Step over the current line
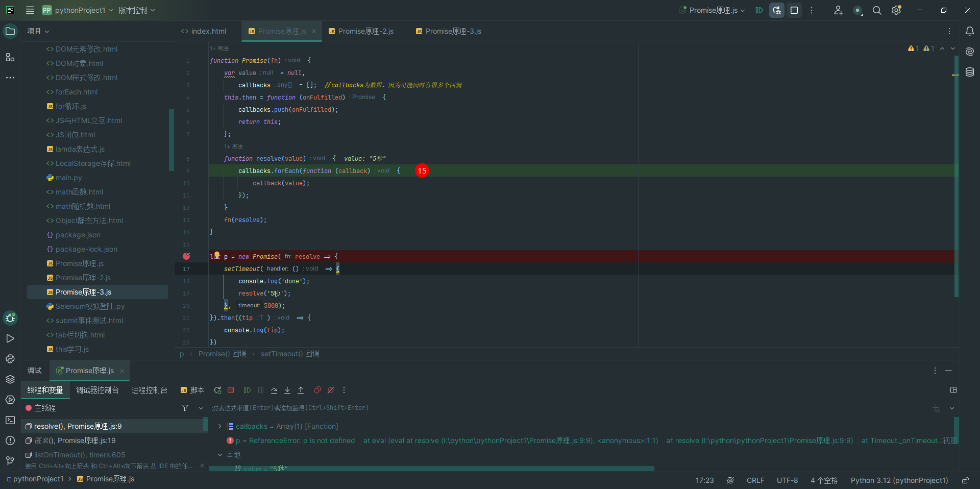Viewport: 980px width, 489px height. (x=274, y=390)
